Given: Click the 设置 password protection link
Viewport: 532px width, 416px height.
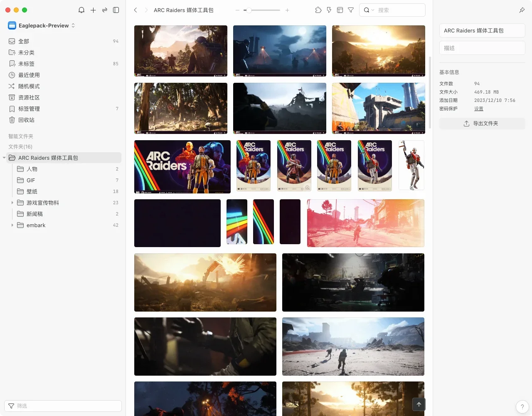Looking at the screenshot, I should tap(479, 109).
